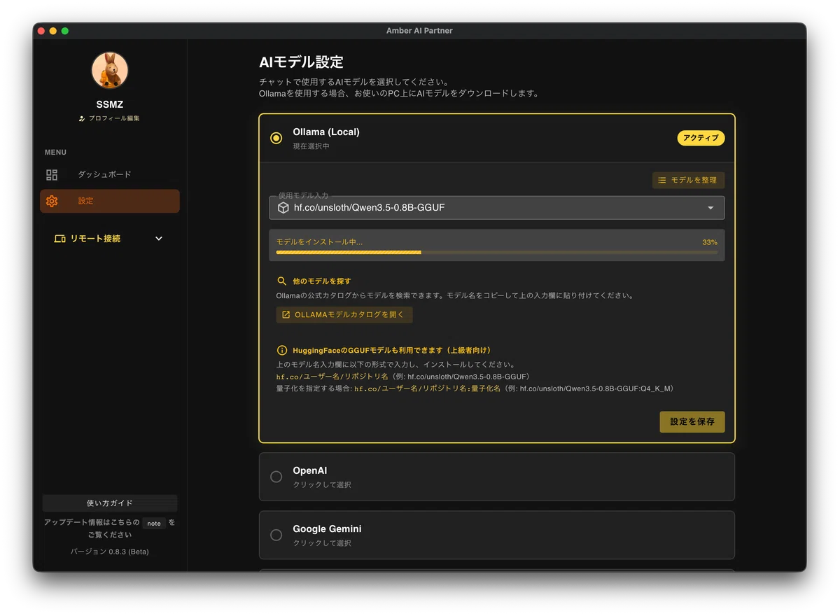The image size is (840, 616).
Task: Click the external link icon on catalog button
Action: pos(286,315)
